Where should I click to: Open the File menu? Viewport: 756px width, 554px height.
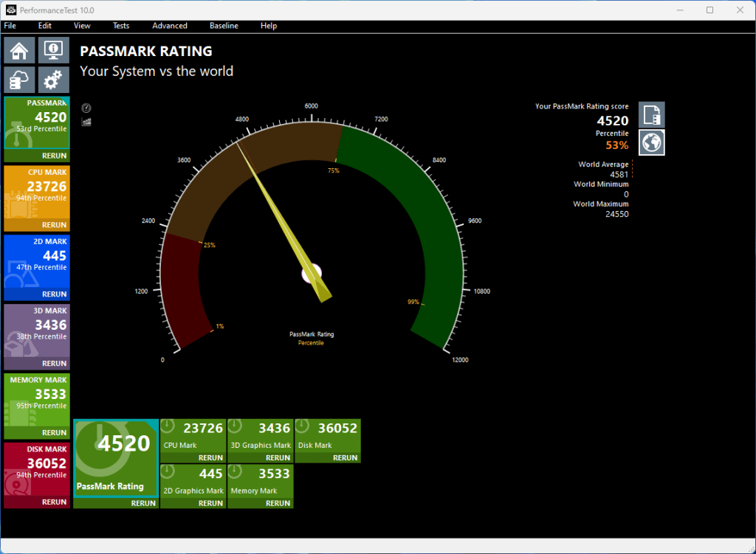tap(10, 26)
